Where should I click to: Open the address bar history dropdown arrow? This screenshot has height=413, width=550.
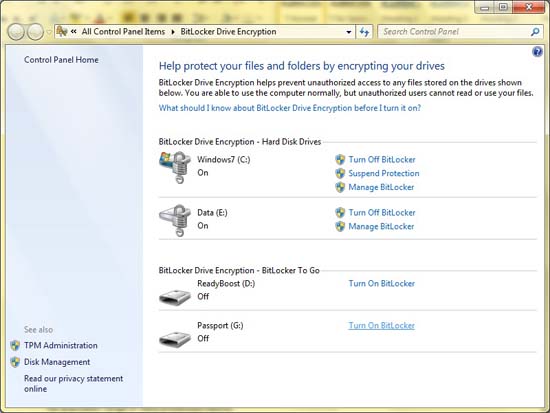point(349,32)
